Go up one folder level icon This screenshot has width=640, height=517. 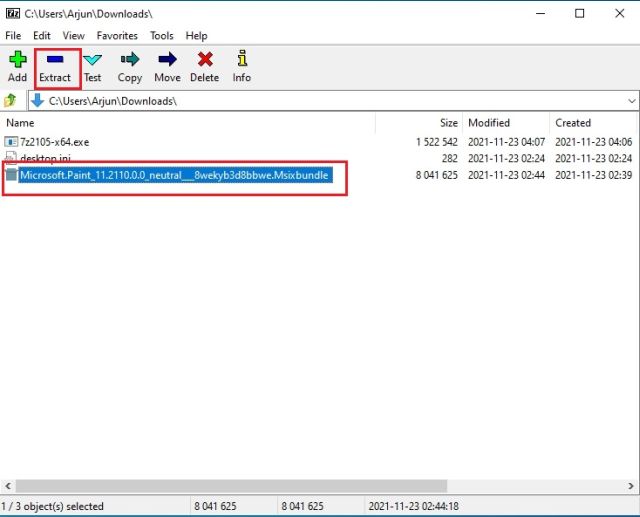(10, 100)
